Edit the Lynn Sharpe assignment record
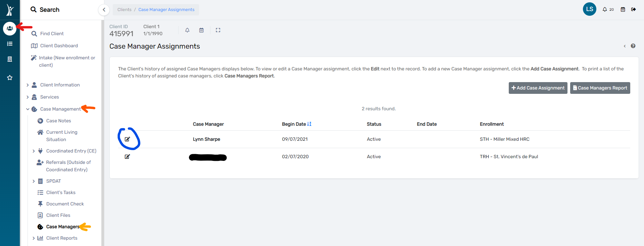Image resolution: width=644 pixels, height=246 pixels. point(127,139)
